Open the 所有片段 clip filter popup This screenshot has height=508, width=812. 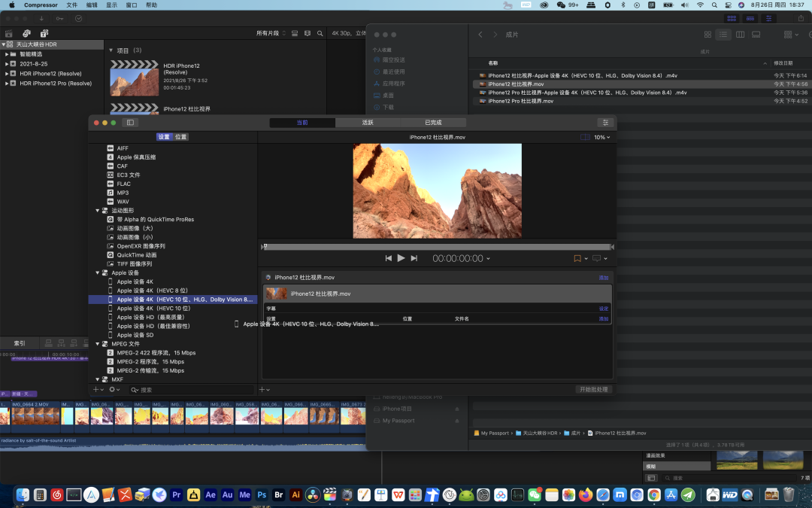271,33
